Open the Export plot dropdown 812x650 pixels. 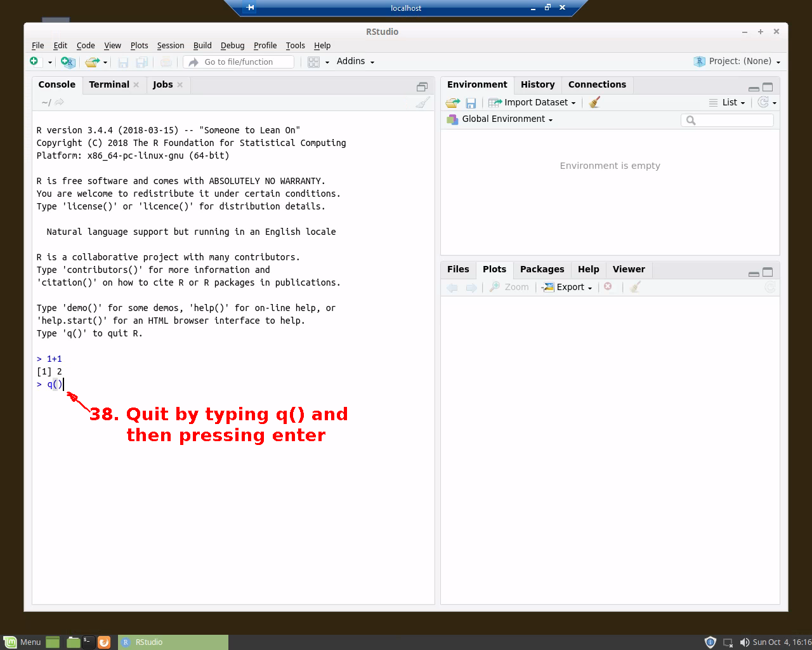pos(566,287)
